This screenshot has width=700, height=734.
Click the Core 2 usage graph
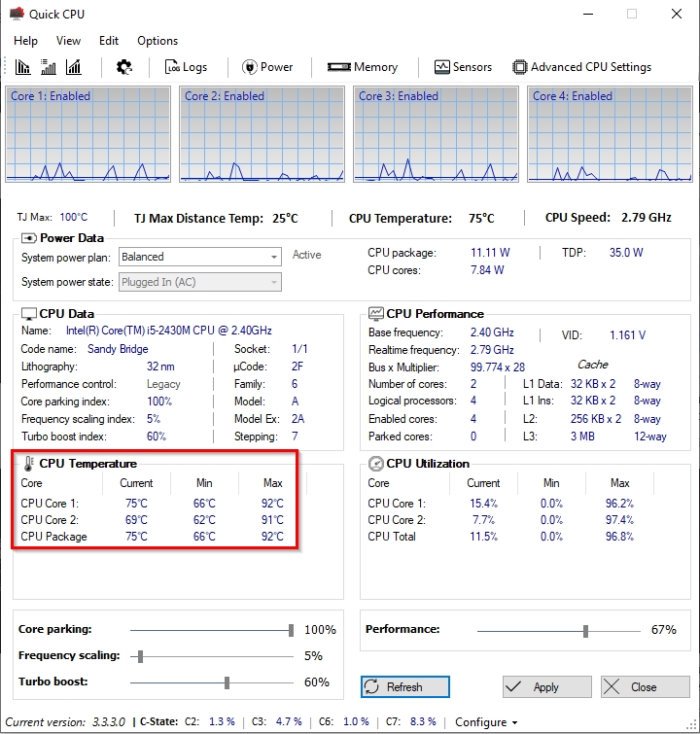tap(262, 134)
